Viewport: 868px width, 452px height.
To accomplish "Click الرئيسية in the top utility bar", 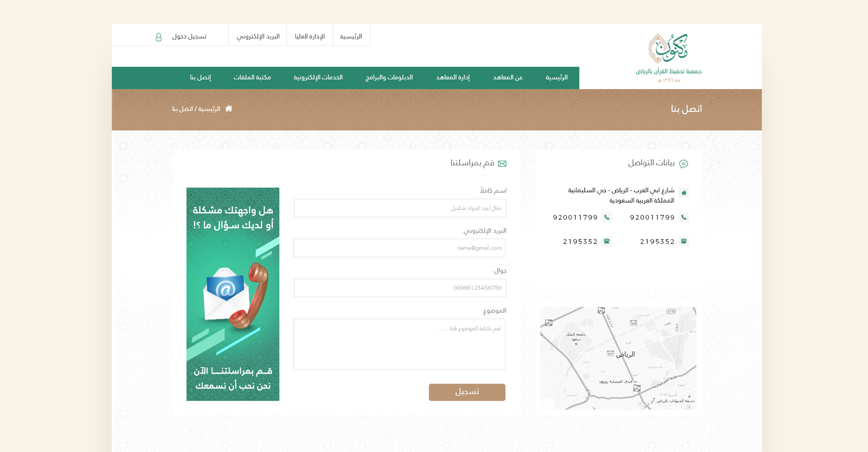I will pos(351,36).
